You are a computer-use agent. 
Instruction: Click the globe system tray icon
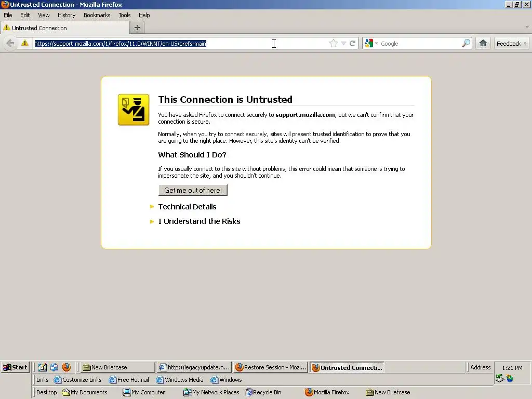pos(510,378)
